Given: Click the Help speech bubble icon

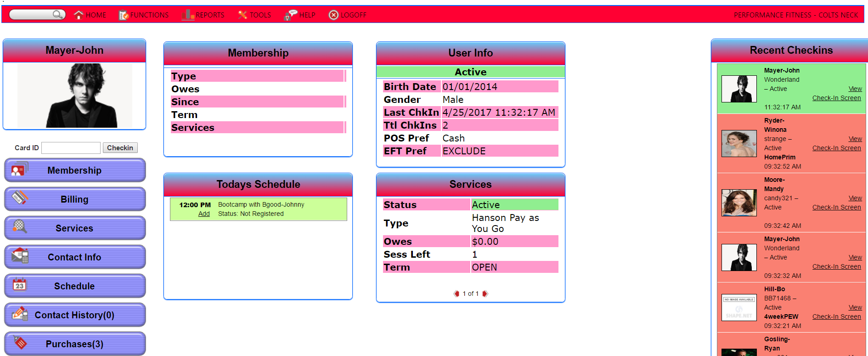Looking at the screenshot, I should (x=290, y=15).
